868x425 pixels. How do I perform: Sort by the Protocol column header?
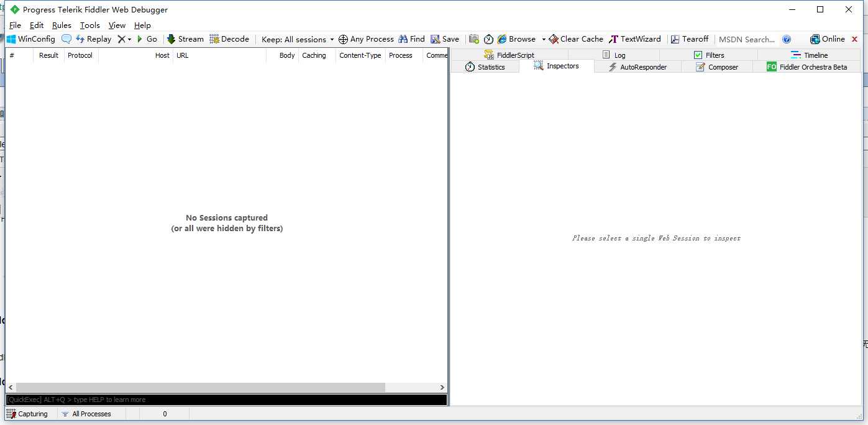coord(81,55)
